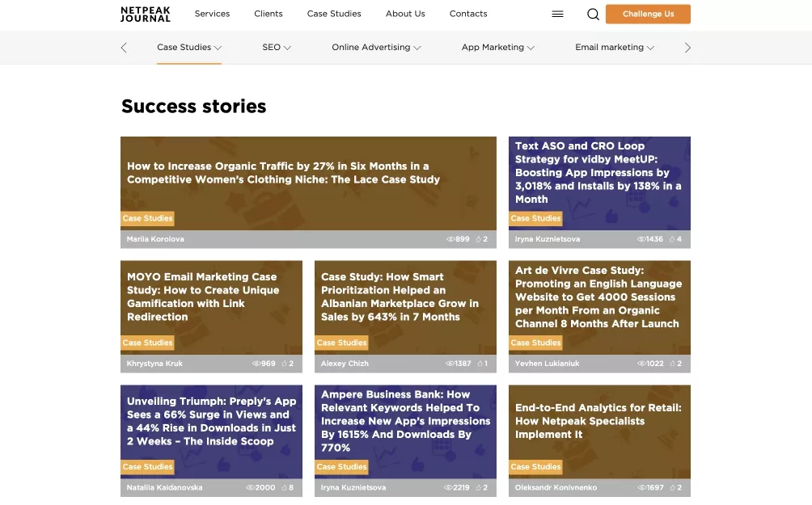Image resolution: width=812 pixels, height=505 pixels.
Task: Click views eye icon next to 2219
Action: tap(448, 487)
